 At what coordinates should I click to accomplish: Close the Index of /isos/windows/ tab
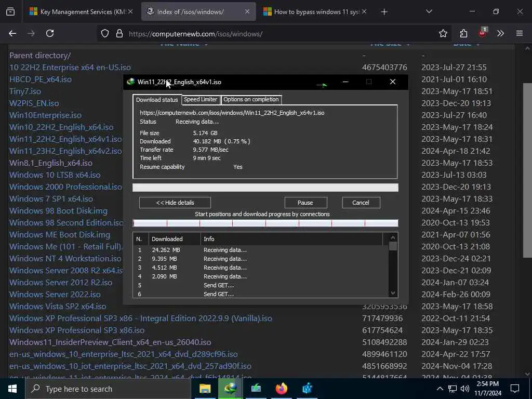(247, 11)
